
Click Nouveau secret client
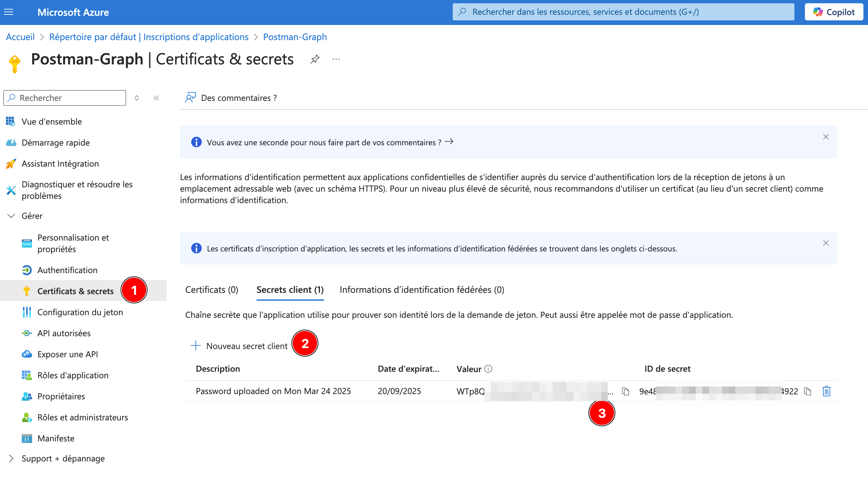point(240,346)
